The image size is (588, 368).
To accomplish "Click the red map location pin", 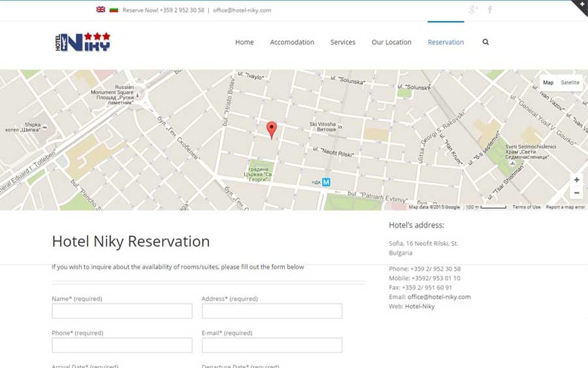I will point(272,130).
